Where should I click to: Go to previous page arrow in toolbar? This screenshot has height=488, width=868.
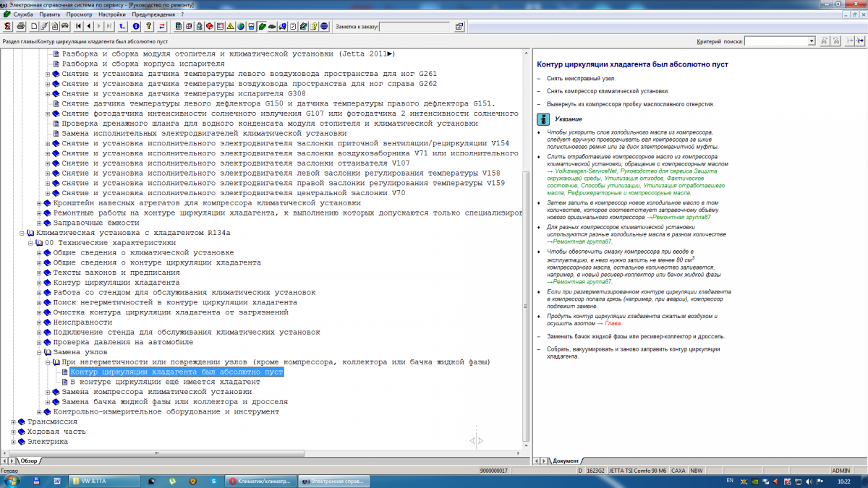tap(88, 27)
